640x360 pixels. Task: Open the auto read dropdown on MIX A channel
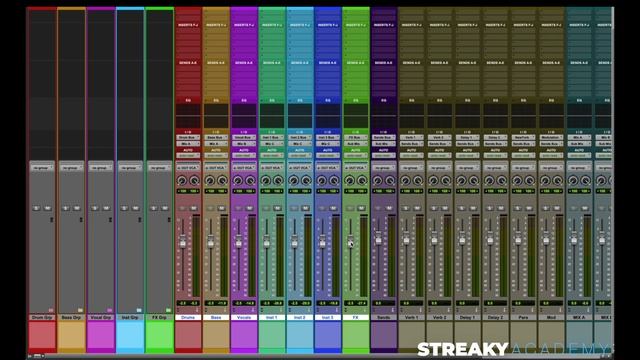tap(579, 156)
